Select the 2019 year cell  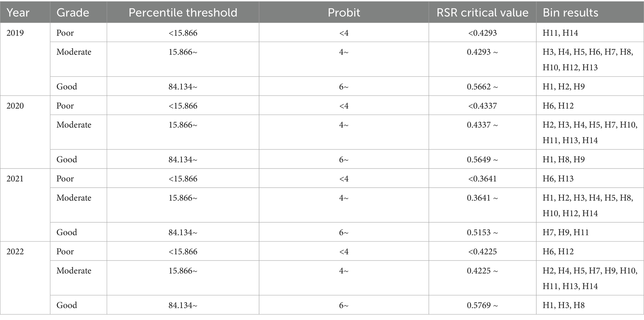pyautogui.click(x=15, y=33)
